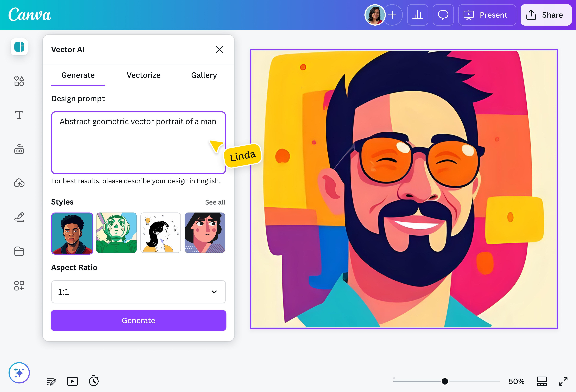576x392 pixels.
Task: Open the Projects panel
Action: (x=19, y=252)
